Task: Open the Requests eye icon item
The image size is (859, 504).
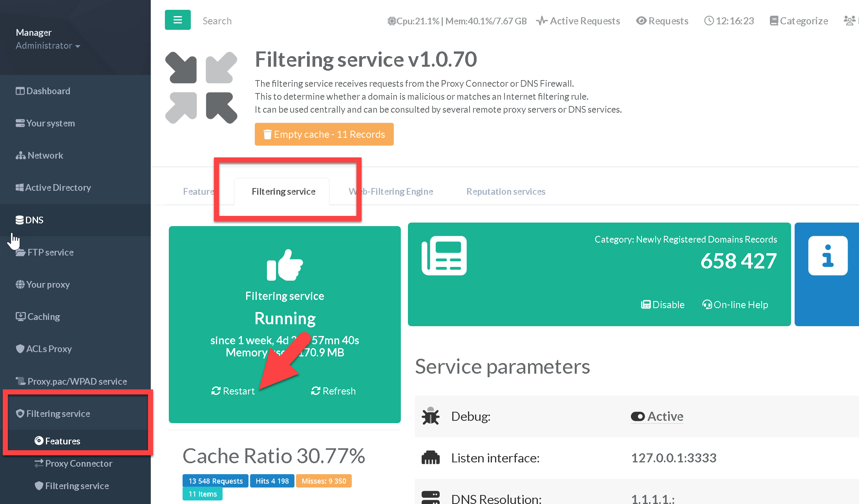Action: (x=662, y=21)
